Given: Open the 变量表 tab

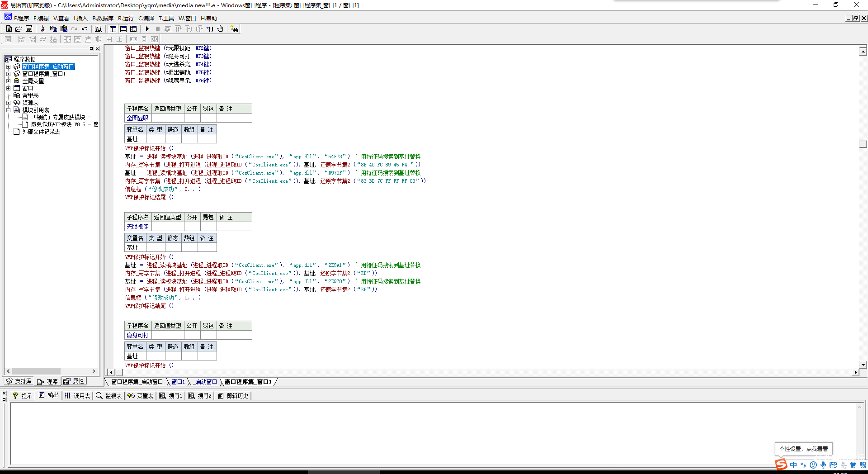Looking at the screenshot, I should point(141,396).
